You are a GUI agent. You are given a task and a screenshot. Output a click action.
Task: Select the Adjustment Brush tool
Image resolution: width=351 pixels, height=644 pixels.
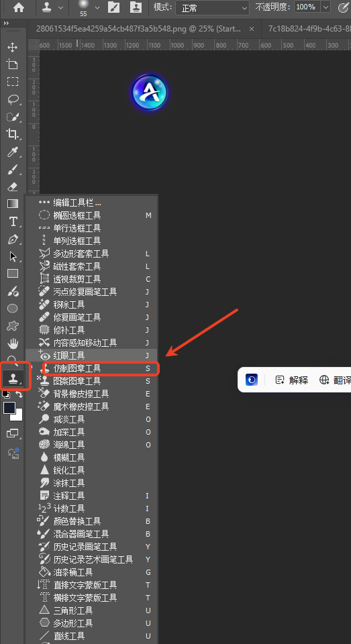[x=13, y=292]
